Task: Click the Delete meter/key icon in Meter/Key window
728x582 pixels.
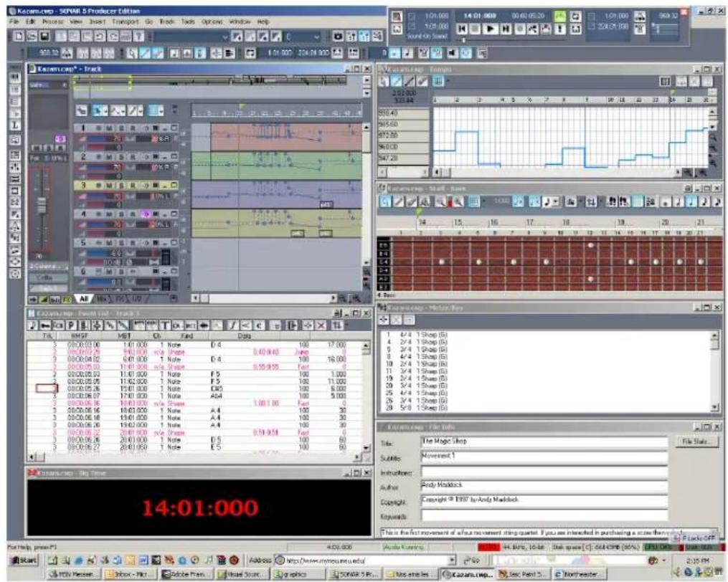Action: tap(396, 320)
